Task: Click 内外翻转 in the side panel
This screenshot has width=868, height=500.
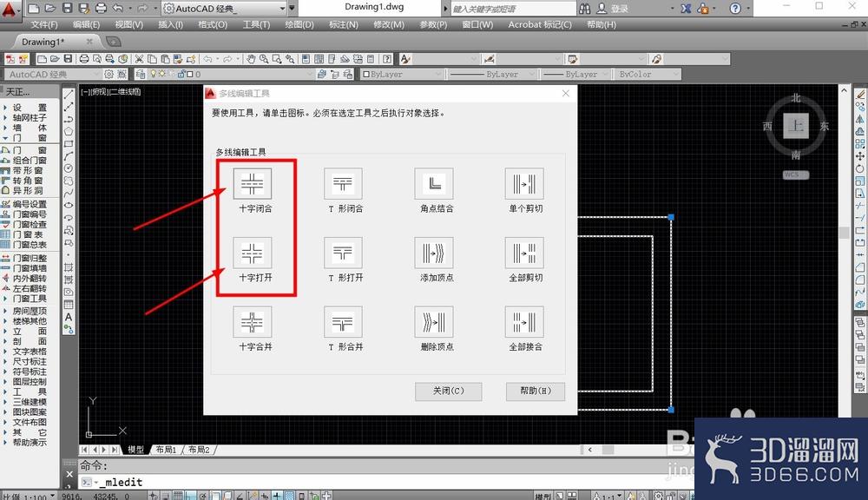Action: 30,279
